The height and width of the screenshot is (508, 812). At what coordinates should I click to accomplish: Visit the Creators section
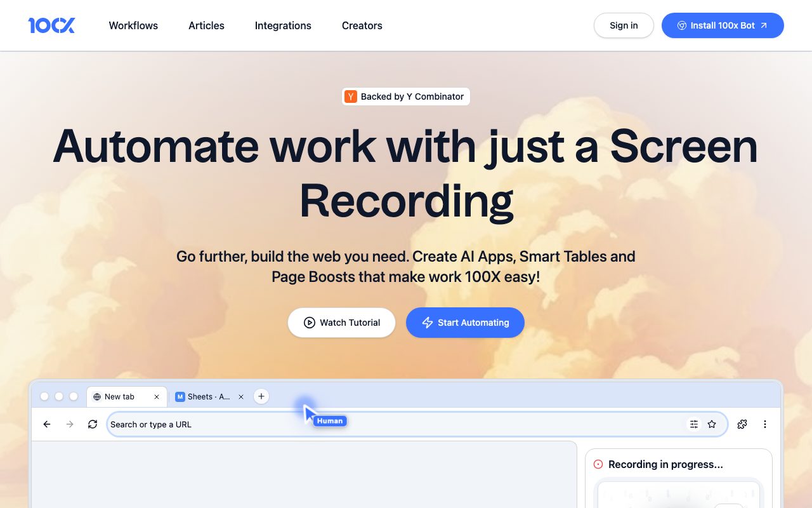(x=362, y=25)
